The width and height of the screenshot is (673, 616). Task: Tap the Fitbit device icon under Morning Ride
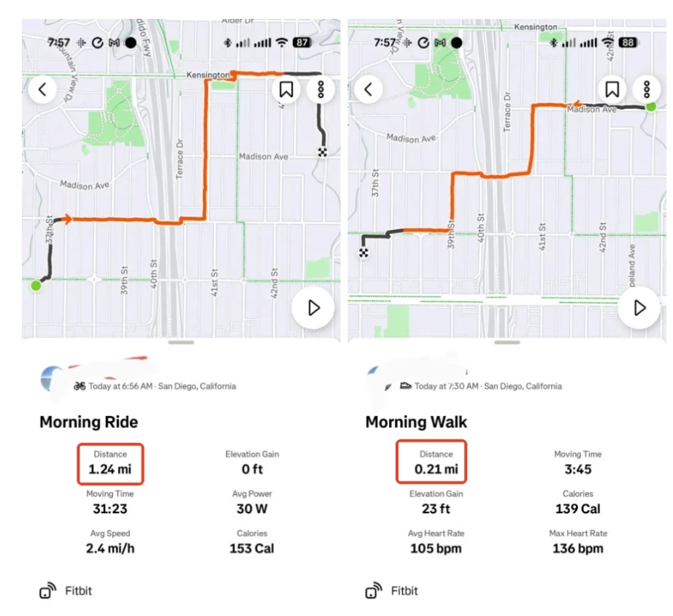(47, 590)
